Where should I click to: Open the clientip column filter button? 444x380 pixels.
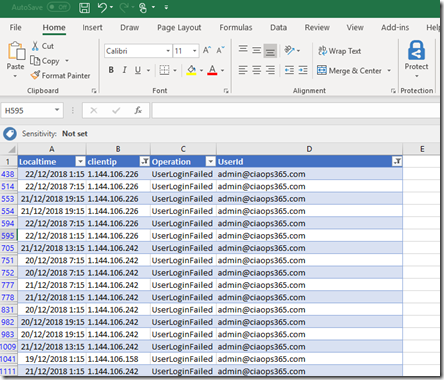144,162
